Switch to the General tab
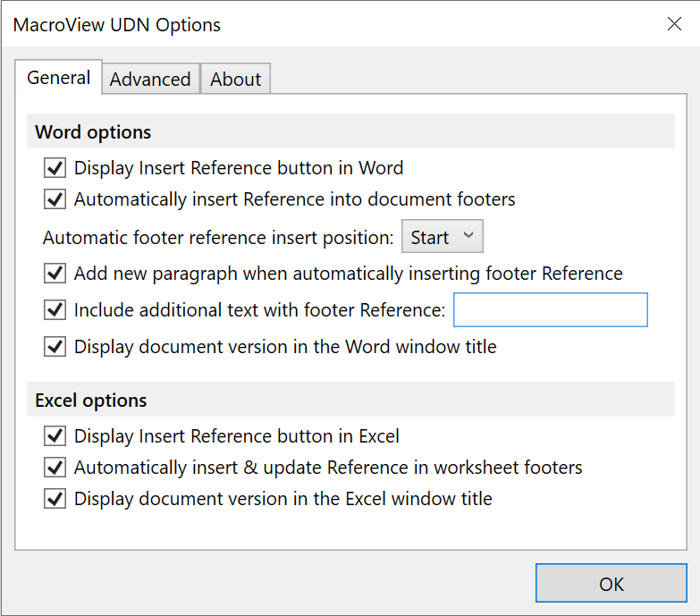 point(58,77)
